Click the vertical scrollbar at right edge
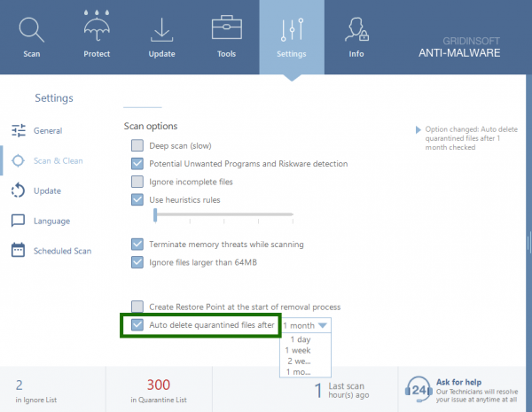This screenshot has height=412, width=532. click(528, 243)
